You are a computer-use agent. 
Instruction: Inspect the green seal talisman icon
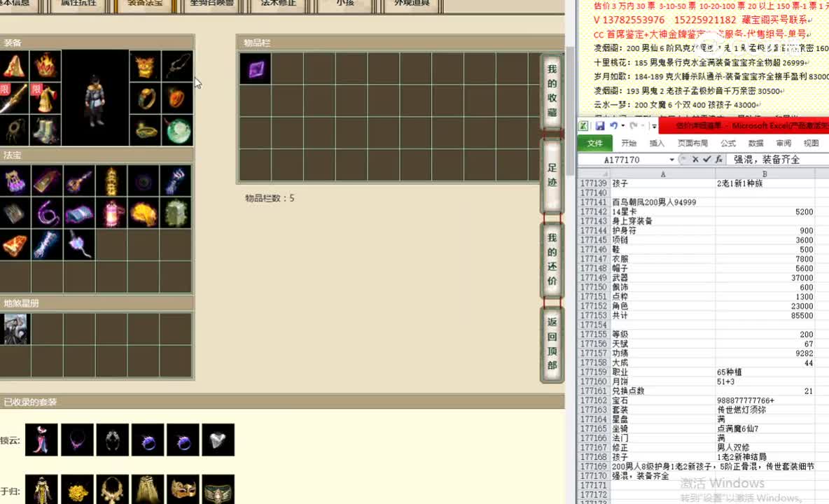click(175, 213)
